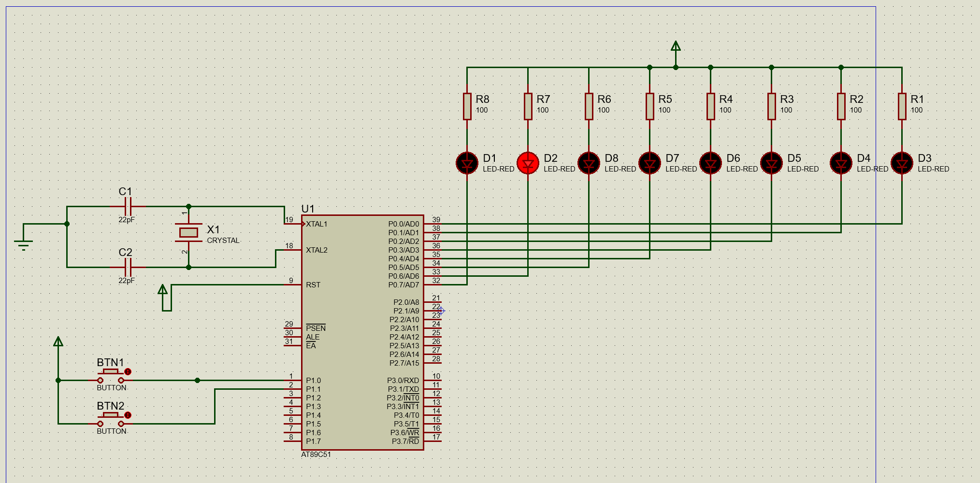
Task: Select capacitor C2 symbol
Action: coord(128,267)
